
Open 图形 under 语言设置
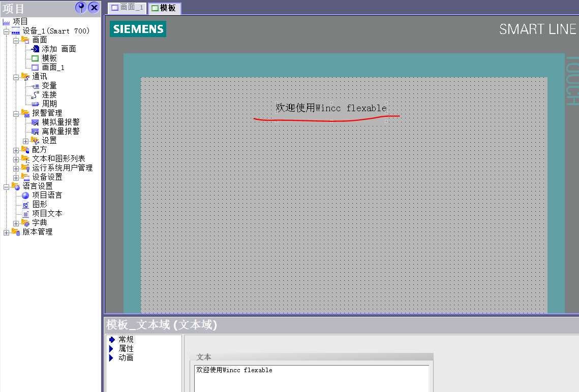[40, 204]
